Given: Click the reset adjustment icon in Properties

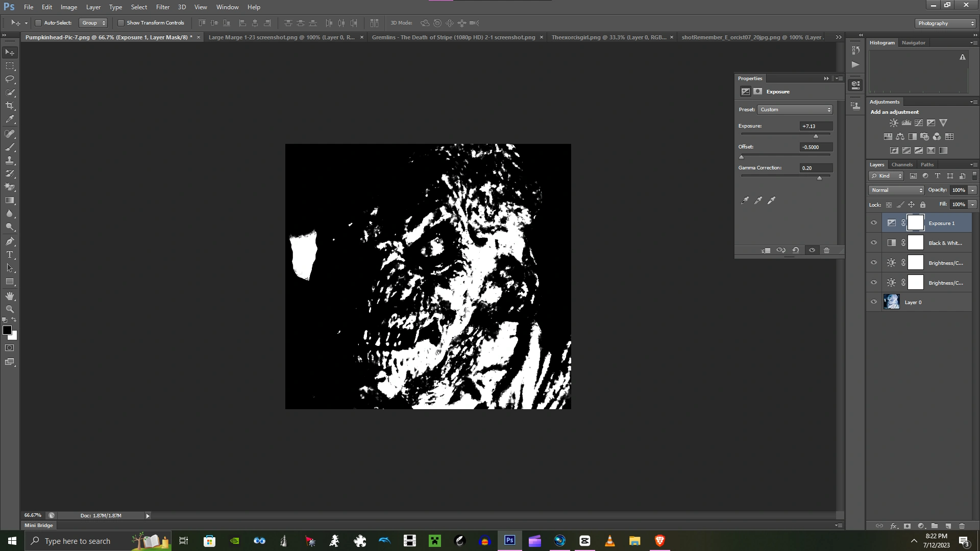Looking at the screenshot, I should click(796, 250).
